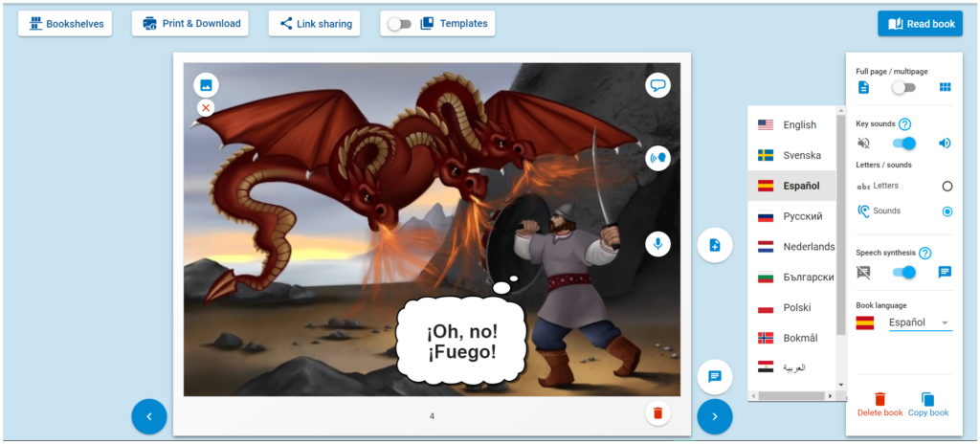Click the language list horizontal scrollbar

[x=790, y=396]
